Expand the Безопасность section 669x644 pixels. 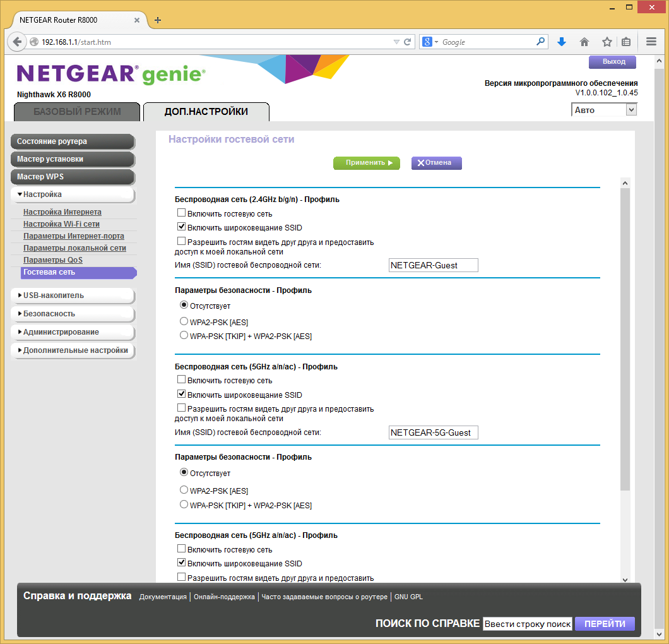[x=73, y=314]
